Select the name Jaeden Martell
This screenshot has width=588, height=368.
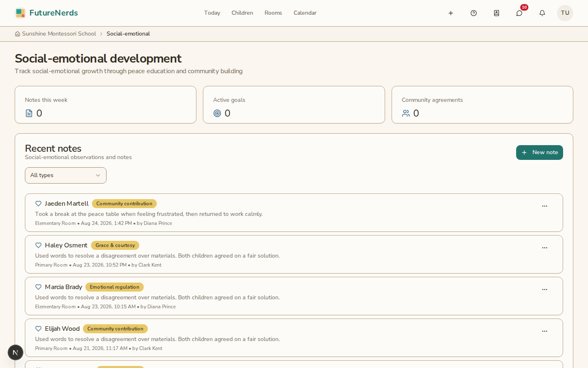point(67,204)
